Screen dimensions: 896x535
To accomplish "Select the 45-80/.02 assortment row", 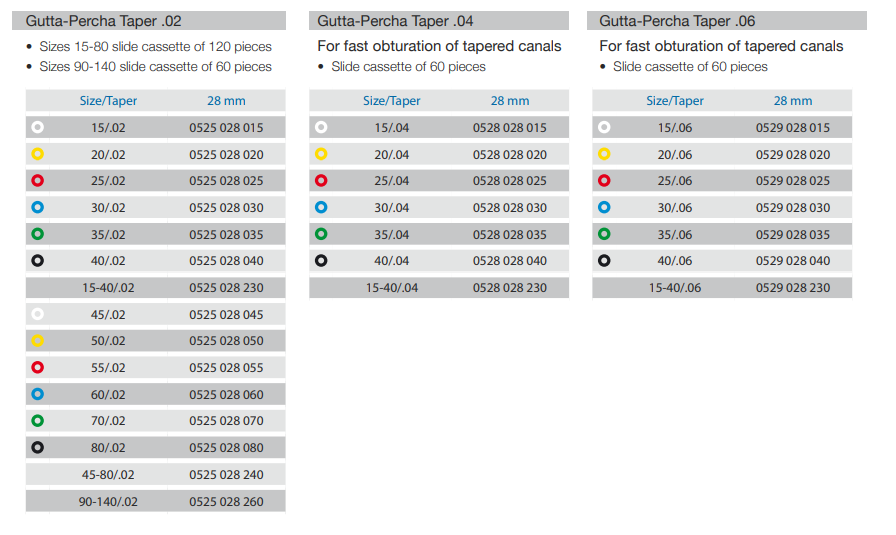I will (155, 474).
